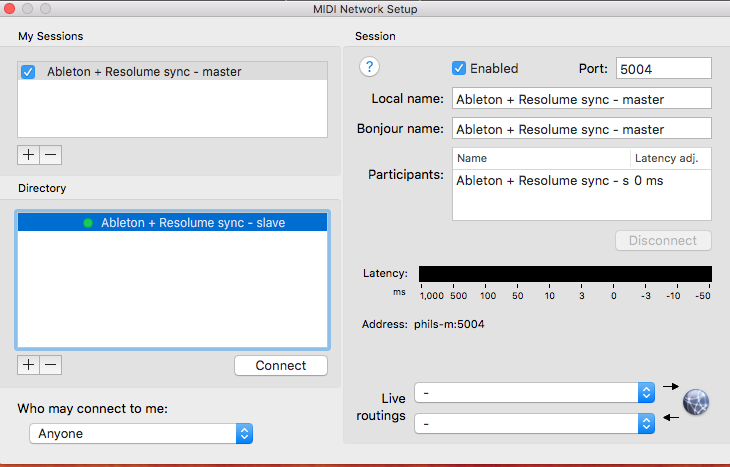Click the Port number field
The image size is (730, 467).
pyautogui.click(x=663, y=68)
